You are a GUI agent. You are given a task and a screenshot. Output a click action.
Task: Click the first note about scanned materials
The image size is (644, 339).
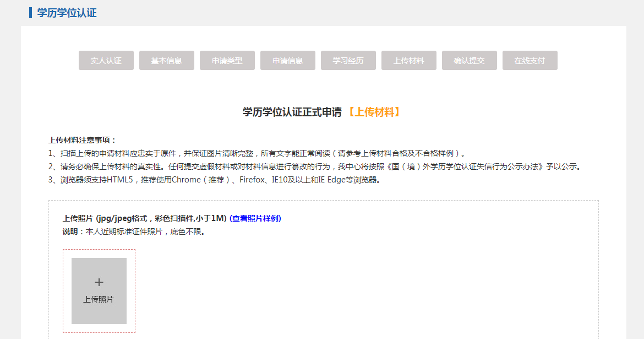pos(258,153)
